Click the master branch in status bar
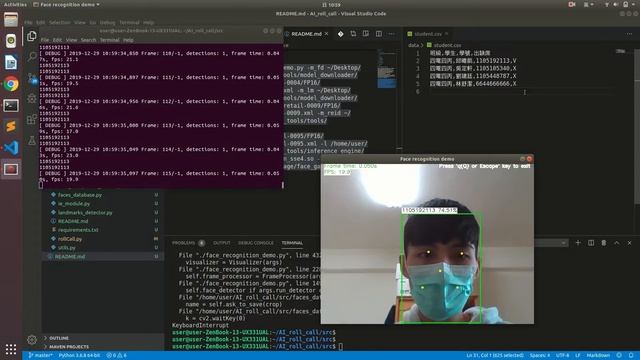The height and width of the screenshot is (360, 640). [40, 356]
